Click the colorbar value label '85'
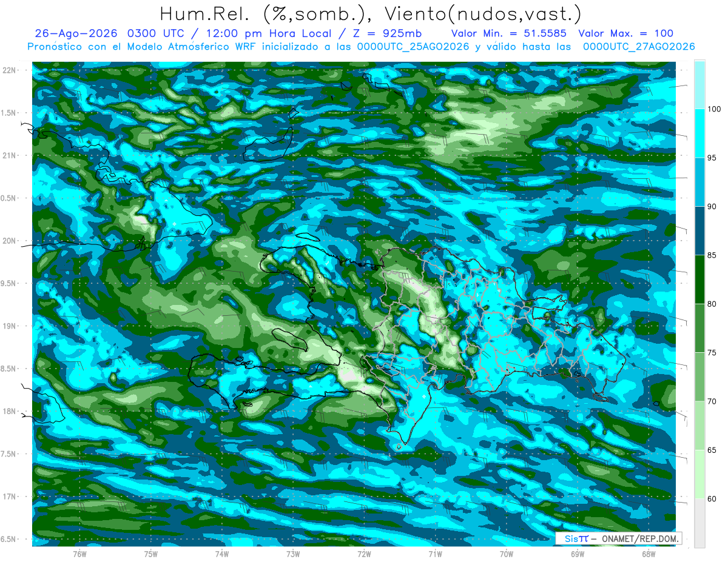The height and width of the screenshot is (562, 728). [713, 255]
